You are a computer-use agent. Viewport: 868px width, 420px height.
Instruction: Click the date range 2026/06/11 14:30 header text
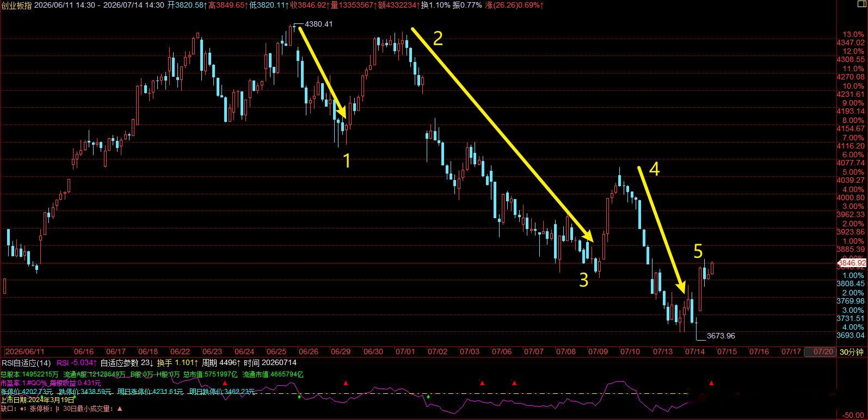[x=65, y=5]
